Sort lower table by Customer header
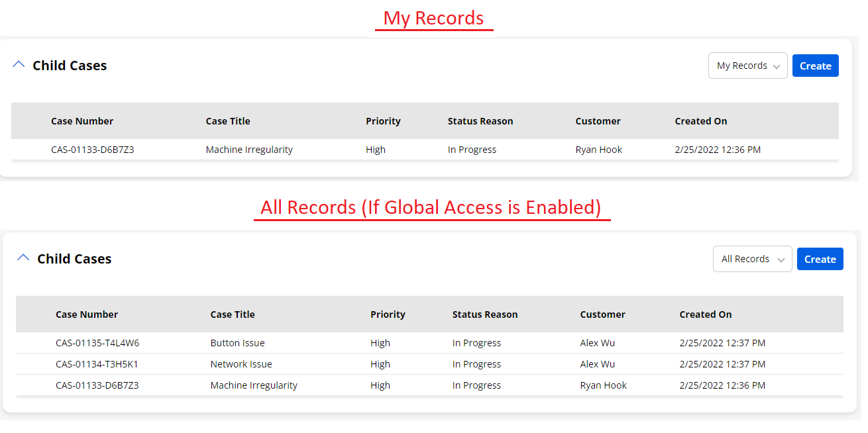Viewport: 868px width, 433px height. 602,314
